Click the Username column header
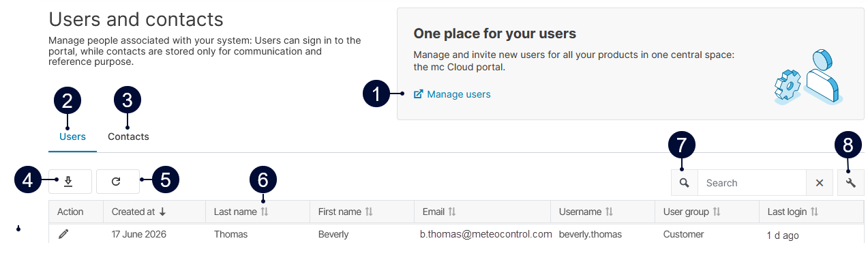Screen dimensions: 868x258 pyautogui.click(x=603, y=212)
